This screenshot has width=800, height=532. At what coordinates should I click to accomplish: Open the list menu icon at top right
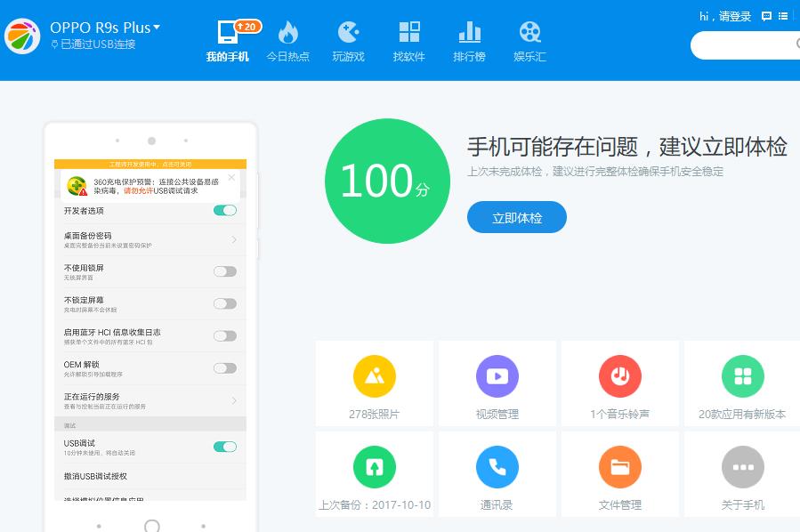(x=783, y=16)
